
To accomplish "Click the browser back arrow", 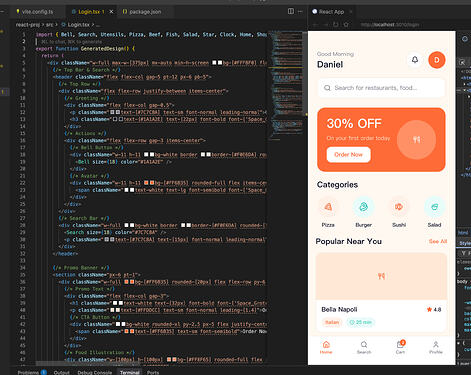I will click(315, 24).
